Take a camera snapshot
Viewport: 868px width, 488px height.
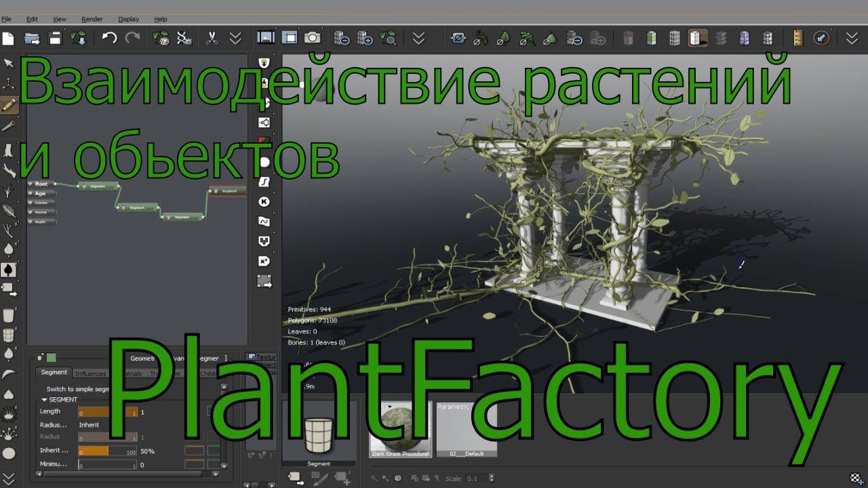tap(313, 38)
